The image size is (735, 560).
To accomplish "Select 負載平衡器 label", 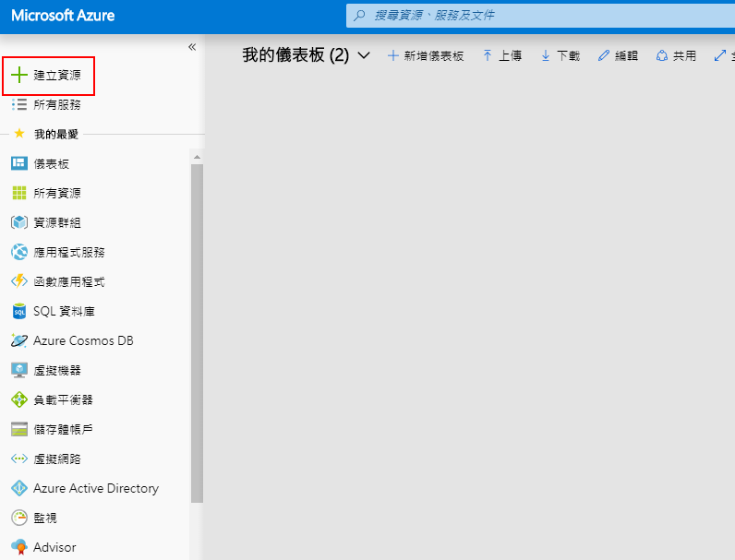I will click(64, 399).
